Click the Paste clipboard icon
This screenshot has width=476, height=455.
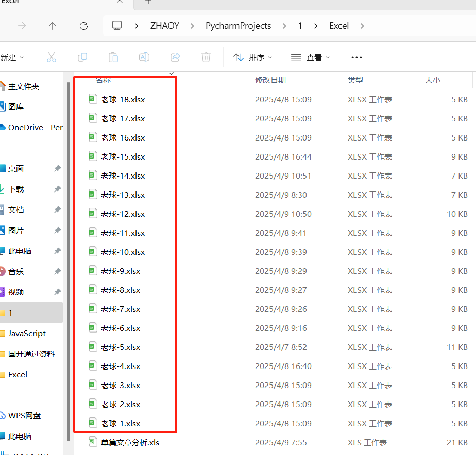113,57
